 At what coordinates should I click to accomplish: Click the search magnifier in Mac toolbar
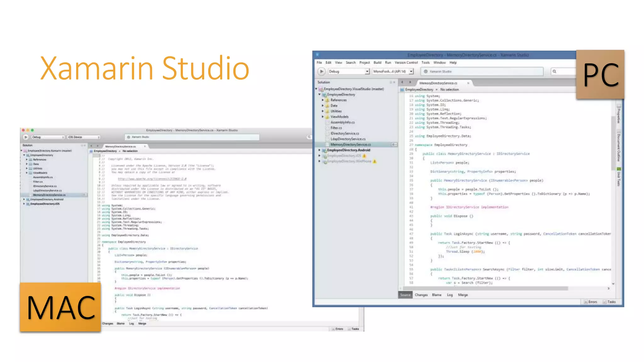[309, 137]
